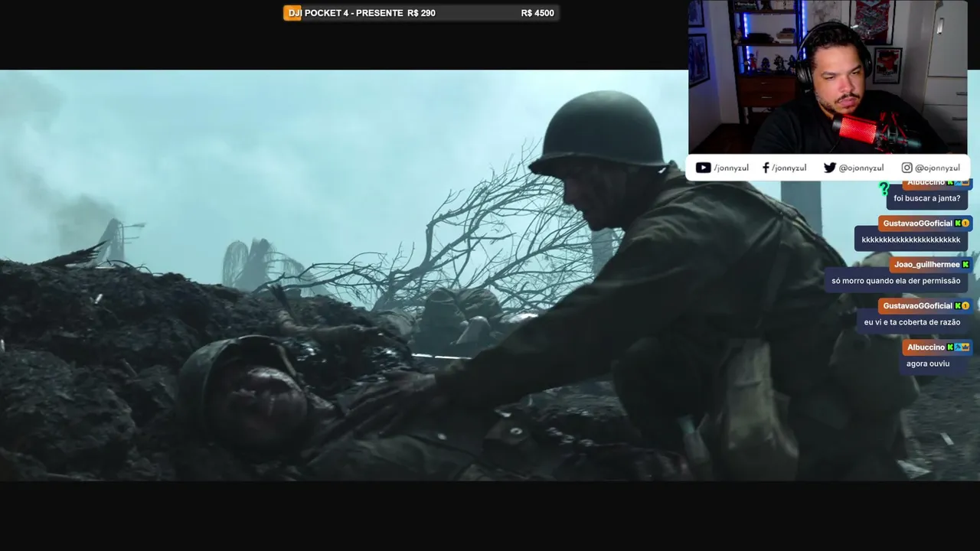Click the message 'só morro quando ela der permissão'
The height and width of the screenshot is (551, 980).
(896, 281)
